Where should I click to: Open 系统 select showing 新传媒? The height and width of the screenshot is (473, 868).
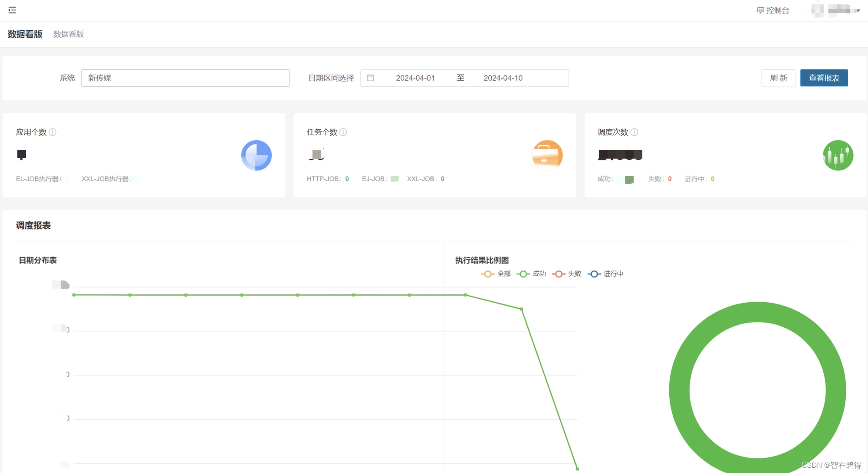(185, 78)
